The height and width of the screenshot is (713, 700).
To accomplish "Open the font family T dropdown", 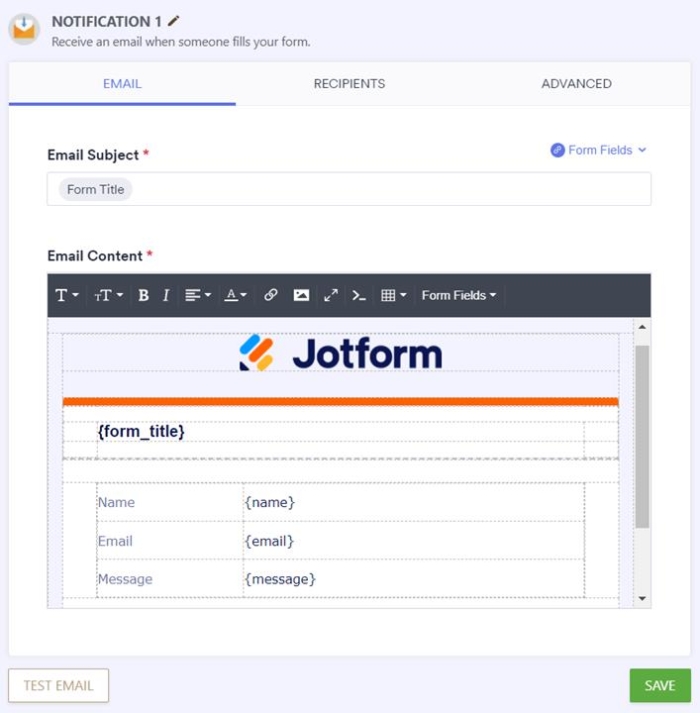I will (67, 295).
